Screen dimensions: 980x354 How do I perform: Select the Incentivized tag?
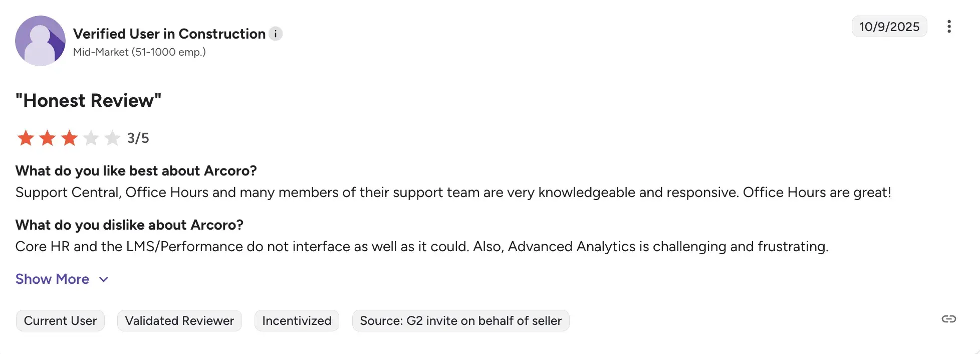[x=297, y=320]
